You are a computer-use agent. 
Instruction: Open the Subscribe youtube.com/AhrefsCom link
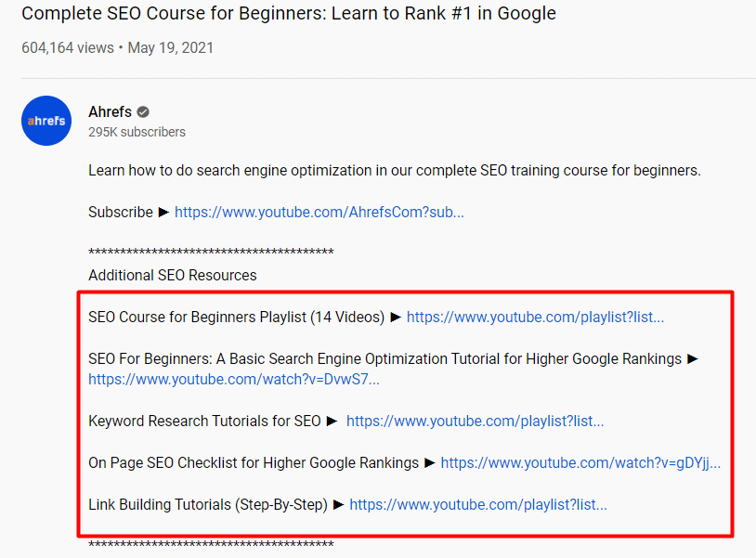319,212
